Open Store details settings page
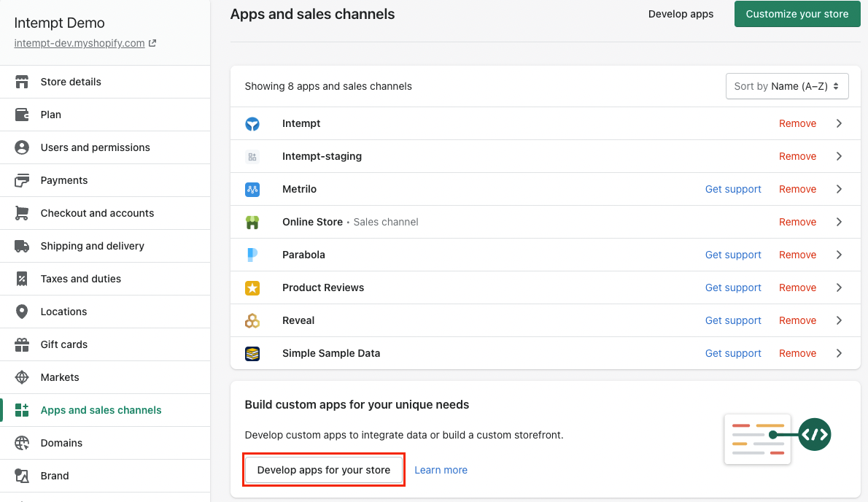 tap(105, 82)
